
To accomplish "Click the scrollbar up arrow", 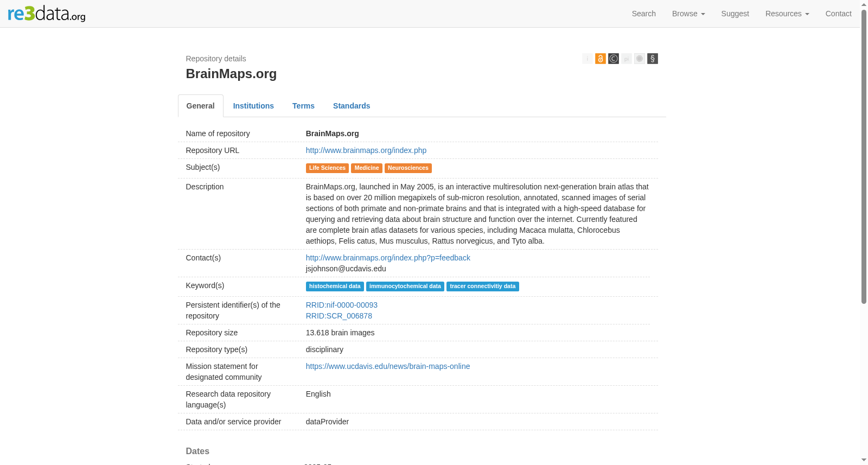I will 864,4.
